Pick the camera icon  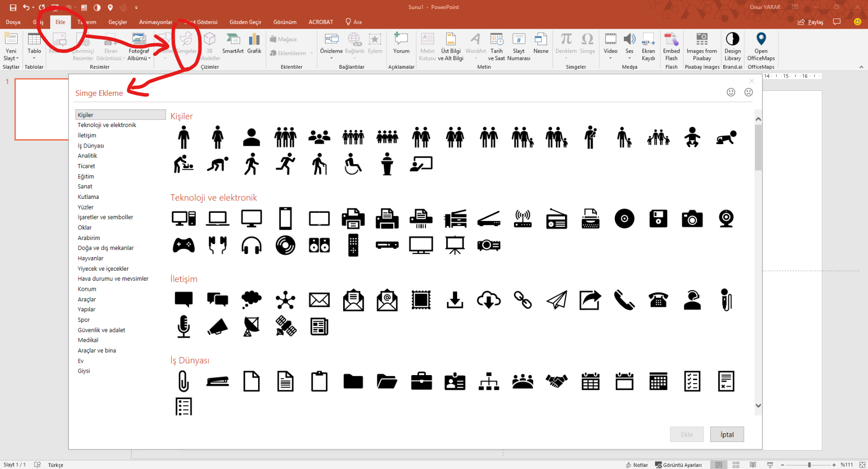692,218
